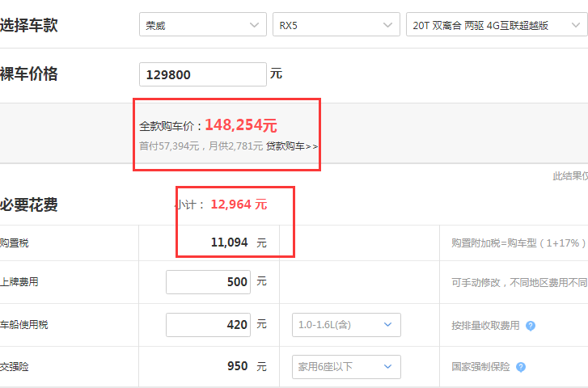This screenshot has height=388, width=588.
Task: Open the 贷款购车>> link
Action: pyautogui.click(x=292, y=146)
